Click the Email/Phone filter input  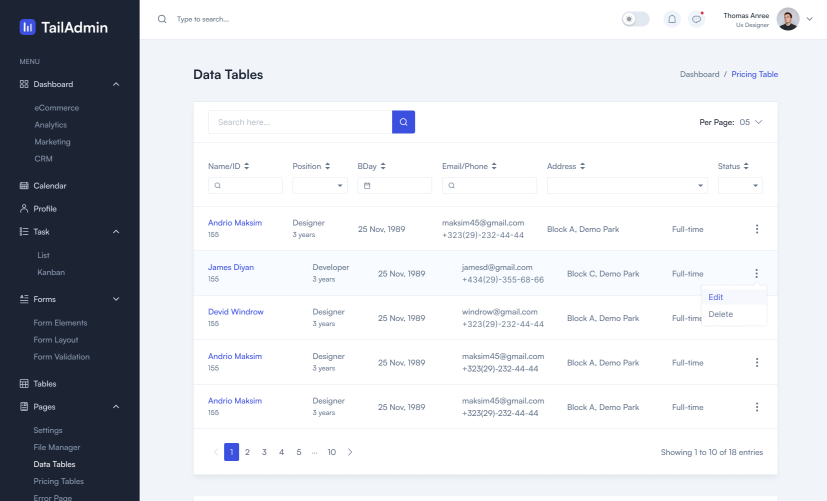point(489,186)
